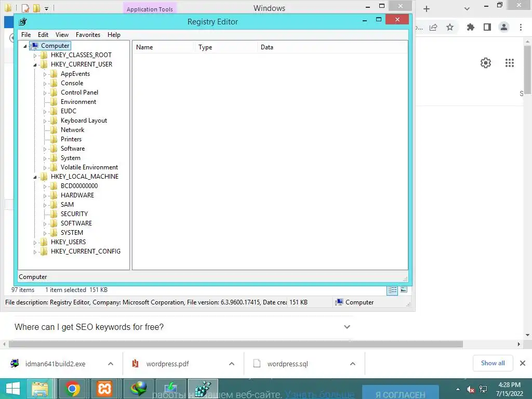Click the Environment key folder icon

pyautogui.click(x=54, y=102)
